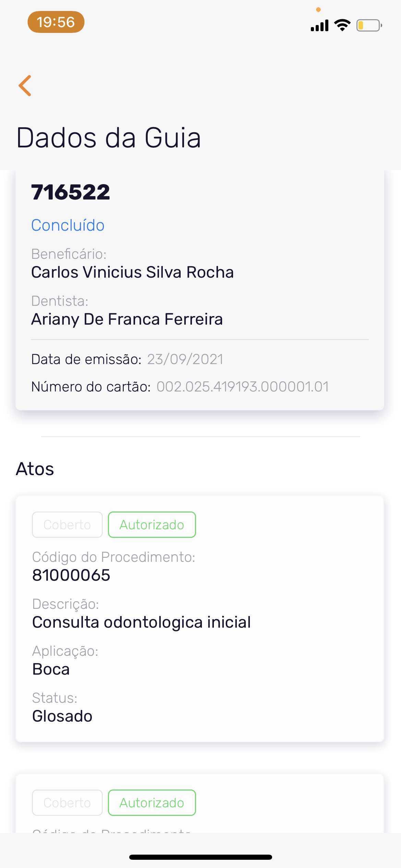
Task: Click the Concluído status link
Action: click(x=68, y=225)
